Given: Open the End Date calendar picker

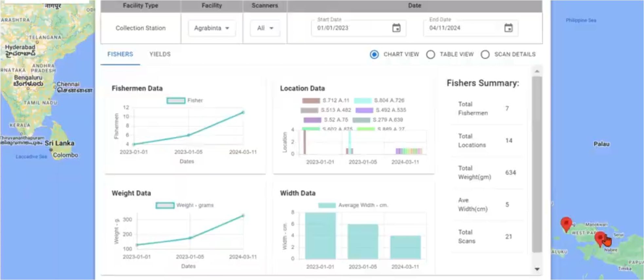Looking at the screenshot, I should pyautogui.click(x=508, y=28).
